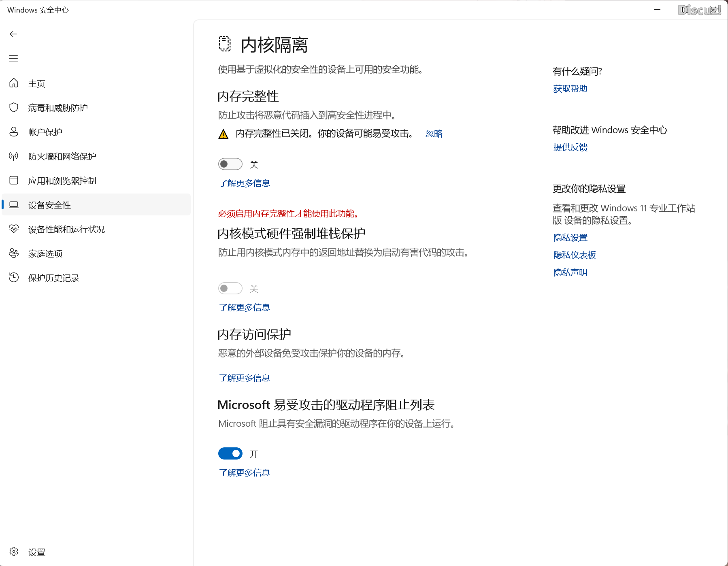The image size is (728, 566).
Task: Click 了解更多信息 under 内存访问保护
Action: [x=244, y=378]
